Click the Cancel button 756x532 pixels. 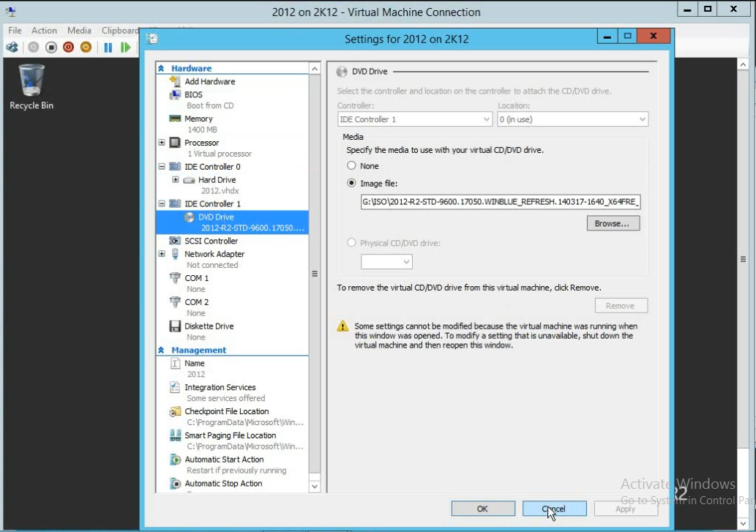(x=555, y=509)
